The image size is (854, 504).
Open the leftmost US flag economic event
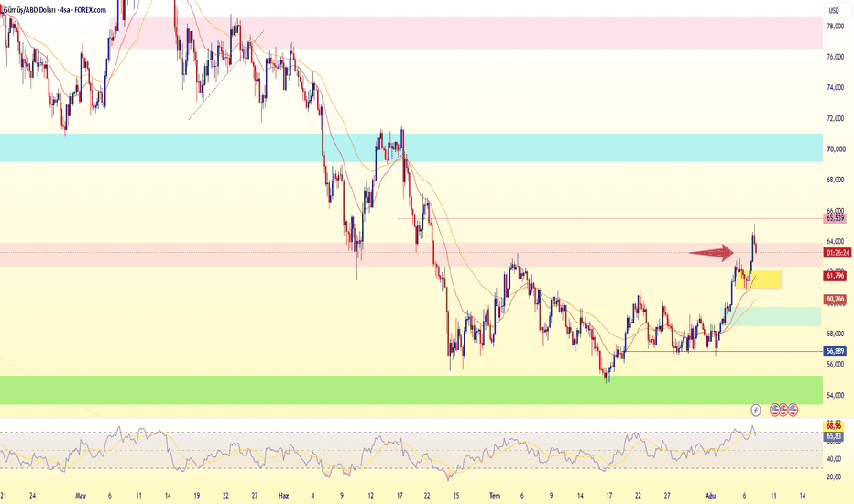(x=774, y=410)
